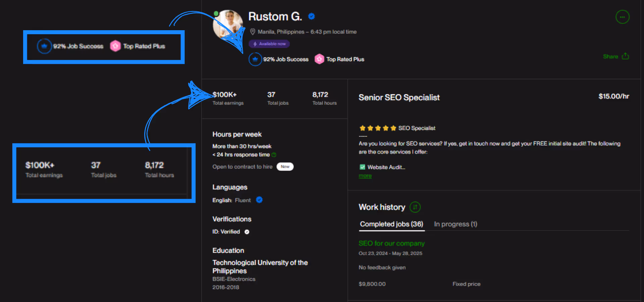Click the 92% Job Success text in profile header
This screenshot has height=302, width=644.
pos(286,59)
